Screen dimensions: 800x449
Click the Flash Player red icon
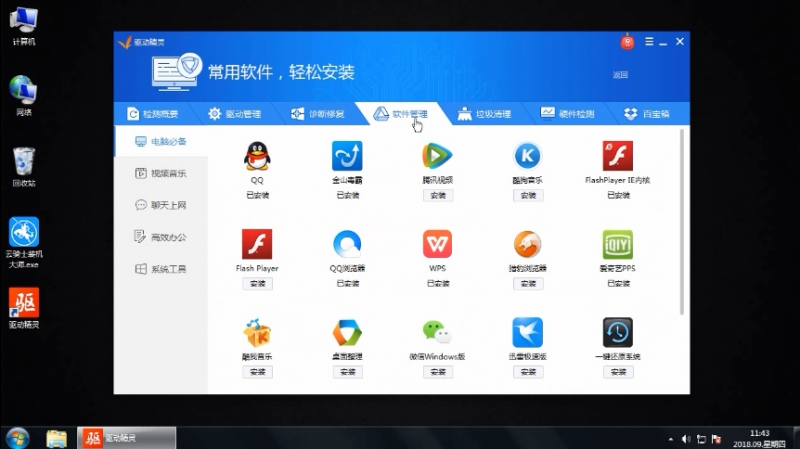pyautogui.click(x=257, y=244)
